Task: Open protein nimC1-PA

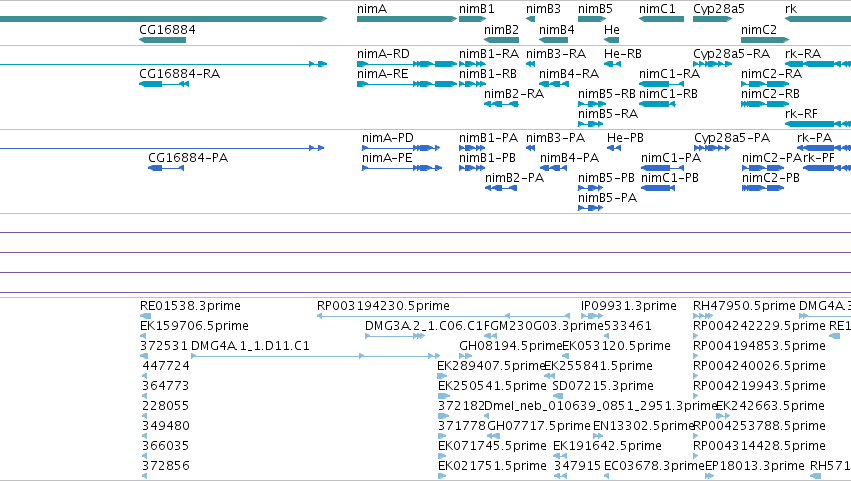Action: pyautogui.click(x=671, y=158)
